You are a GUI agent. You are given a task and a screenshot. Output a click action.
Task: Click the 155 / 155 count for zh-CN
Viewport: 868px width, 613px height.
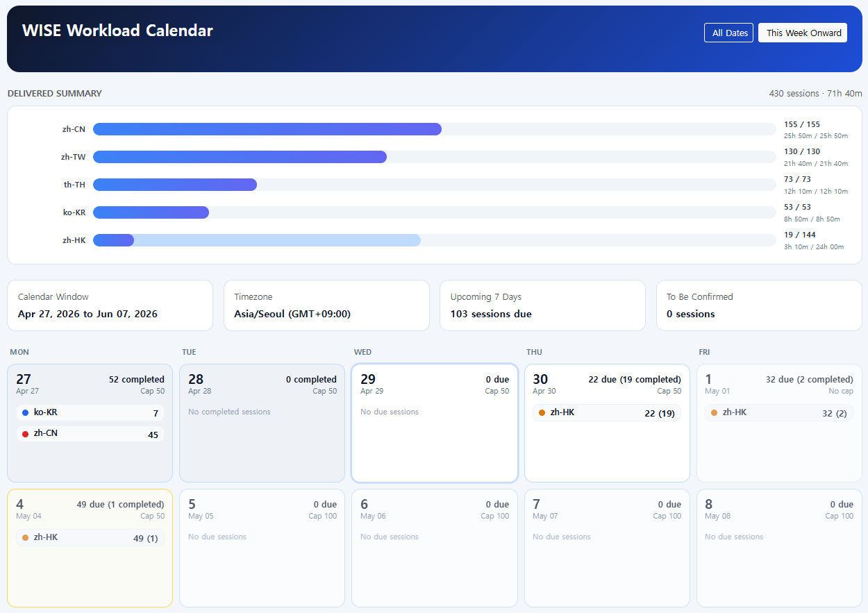802,125
